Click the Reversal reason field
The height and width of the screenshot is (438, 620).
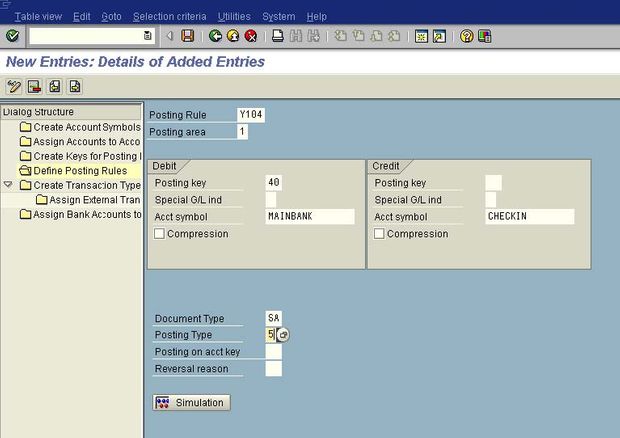coord(274,368)
